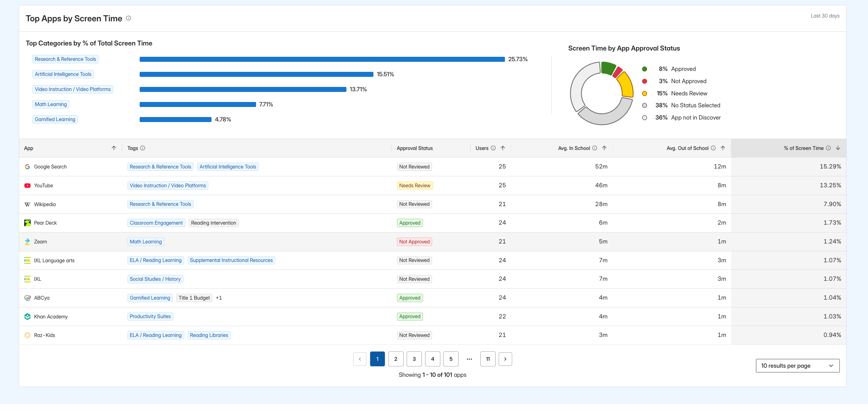Click the ABCya app icon
The height and width of the screenshot is (411, 868).
(x=27, y=298)
